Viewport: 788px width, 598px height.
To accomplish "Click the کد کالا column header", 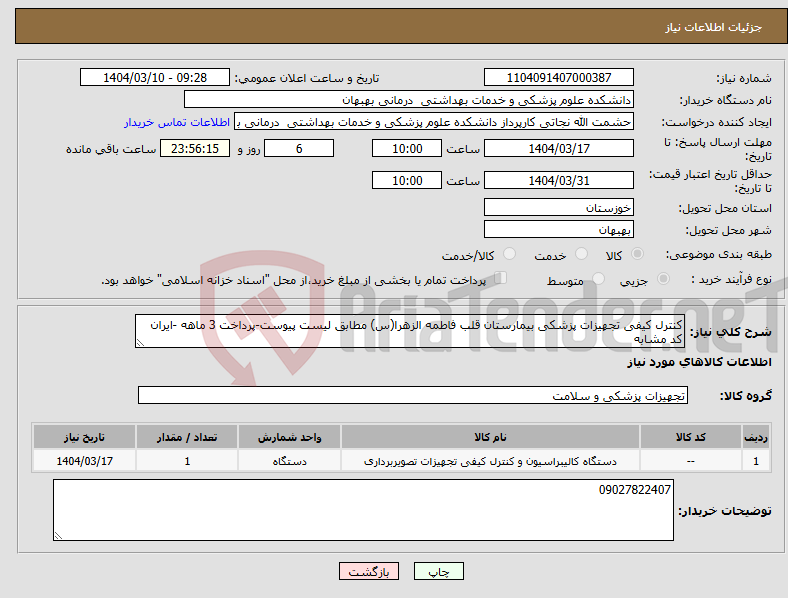I will 691,437.
